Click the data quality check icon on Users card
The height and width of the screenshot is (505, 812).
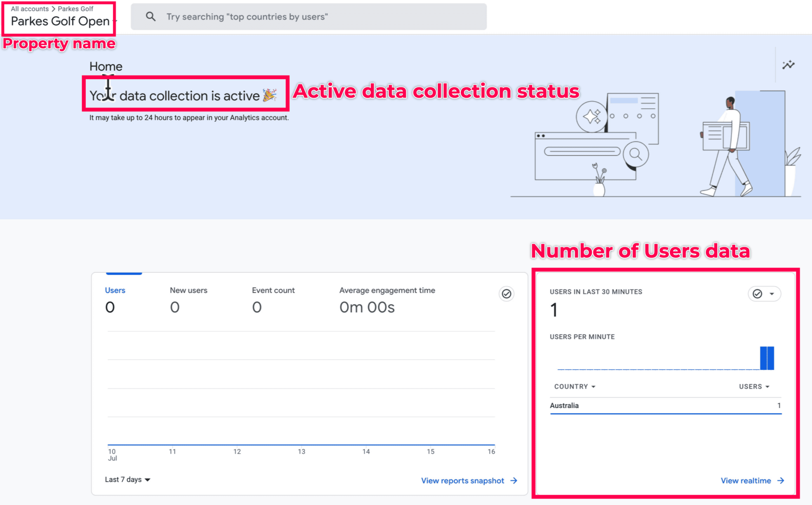507,294
